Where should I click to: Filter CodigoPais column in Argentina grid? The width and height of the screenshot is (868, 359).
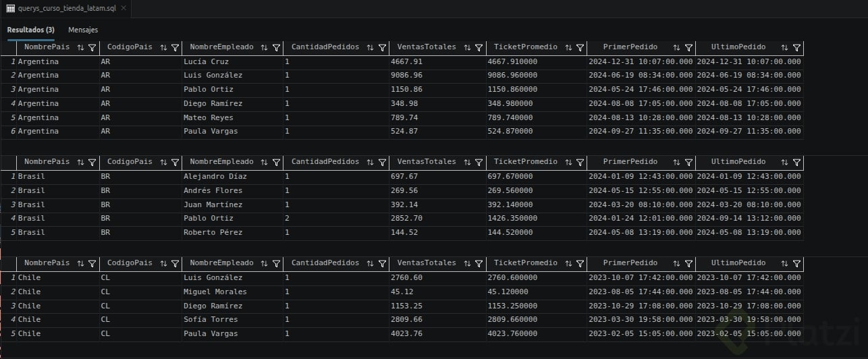(175, 48)
